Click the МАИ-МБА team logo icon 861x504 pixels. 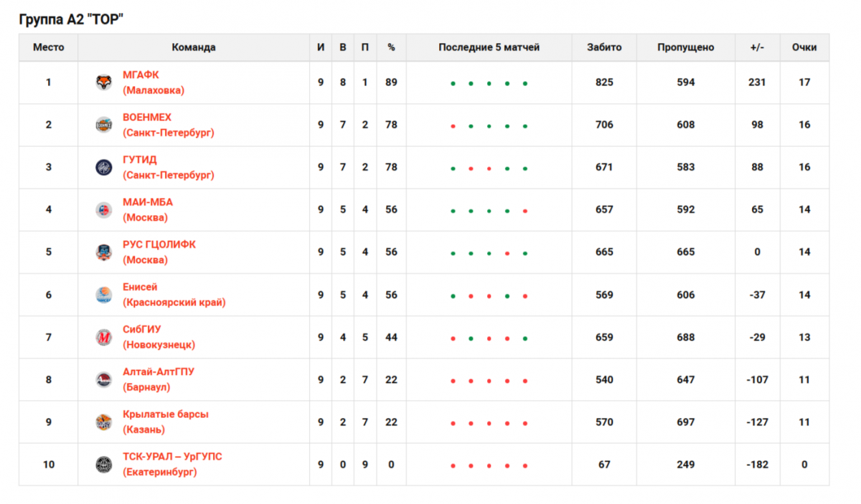(104, 210)
